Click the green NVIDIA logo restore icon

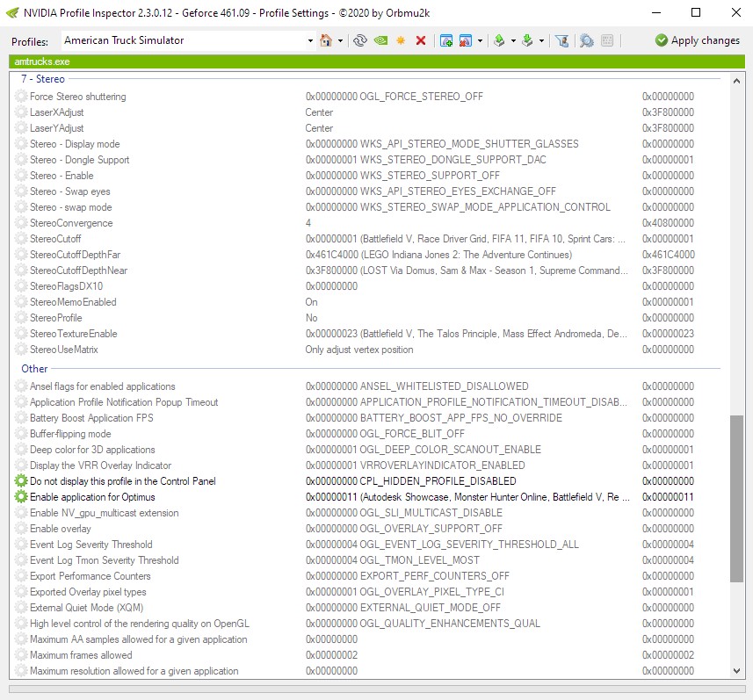(x=380, y=40)
